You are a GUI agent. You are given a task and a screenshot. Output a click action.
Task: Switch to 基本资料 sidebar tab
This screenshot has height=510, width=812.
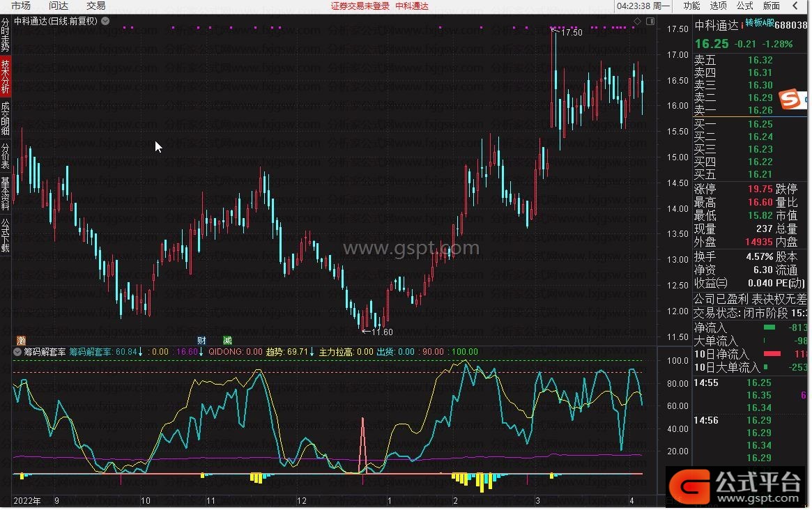[x=5, y=193]
